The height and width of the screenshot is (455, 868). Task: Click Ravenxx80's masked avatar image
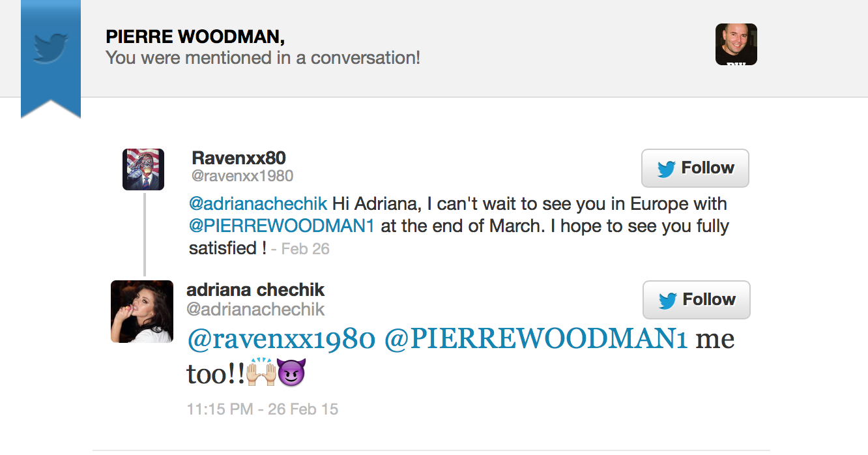[x=143, y=169]
